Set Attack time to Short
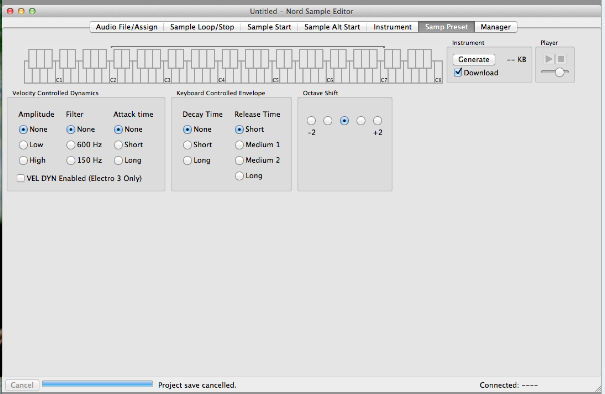 coord(118,145)
